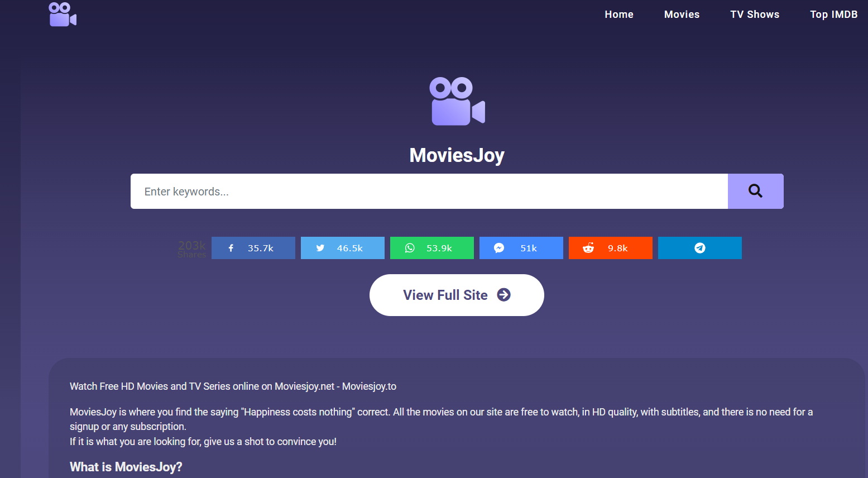Click 'If it is what you are looking for' sentence
The height and width of the screenshot is (478, 868).
(203, 442)
